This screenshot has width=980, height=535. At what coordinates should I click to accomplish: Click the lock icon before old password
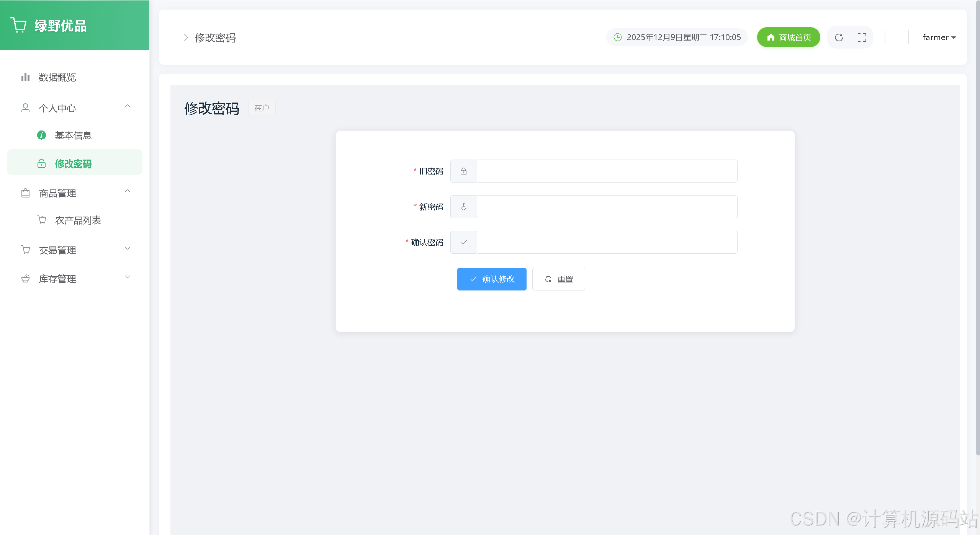463,171
